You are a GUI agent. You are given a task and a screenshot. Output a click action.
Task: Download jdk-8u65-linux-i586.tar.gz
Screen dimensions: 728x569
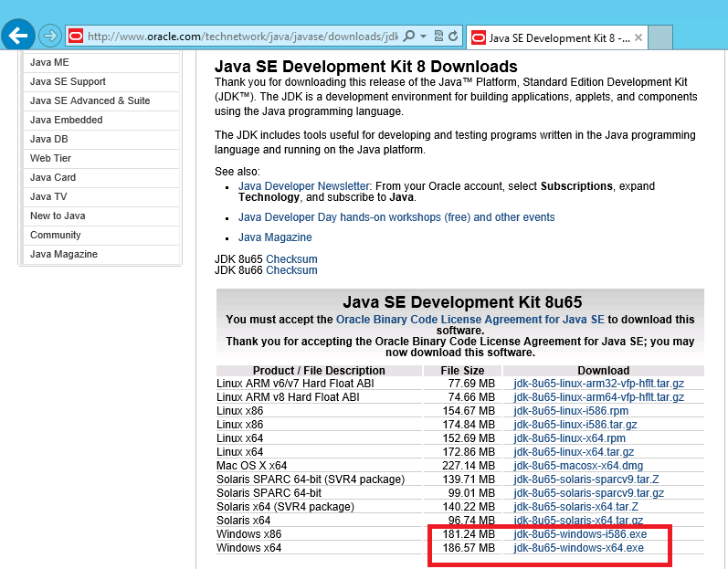(x=575, y=425)
